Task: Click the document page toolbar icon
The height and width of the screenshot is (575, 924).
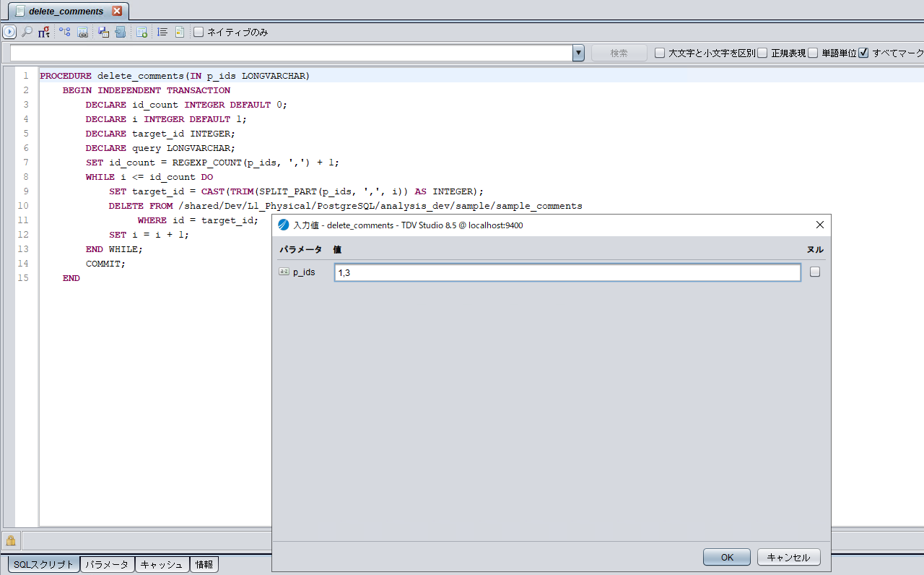Action: 179,32
